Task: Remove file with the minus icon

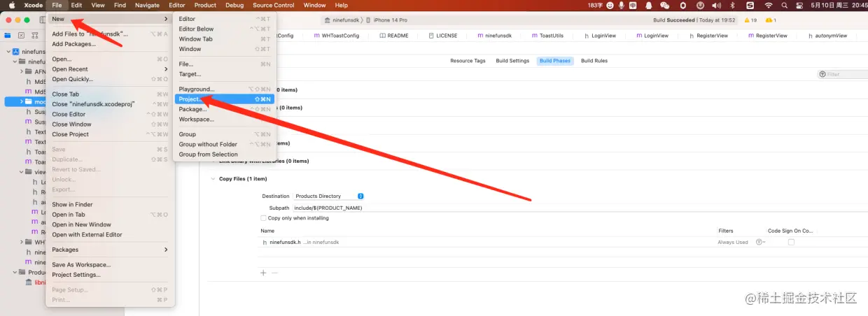Action: 274,273
